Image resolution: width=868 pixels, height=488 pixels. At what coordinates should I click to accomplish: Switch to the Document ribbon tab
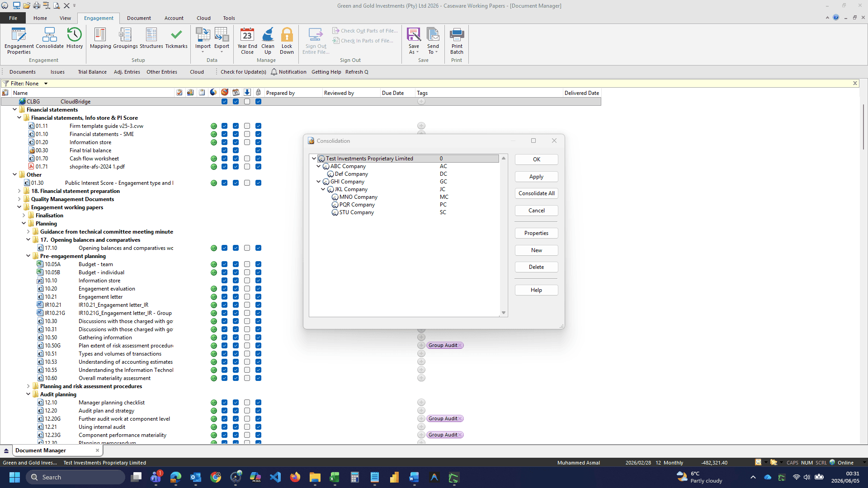[139, 18]
